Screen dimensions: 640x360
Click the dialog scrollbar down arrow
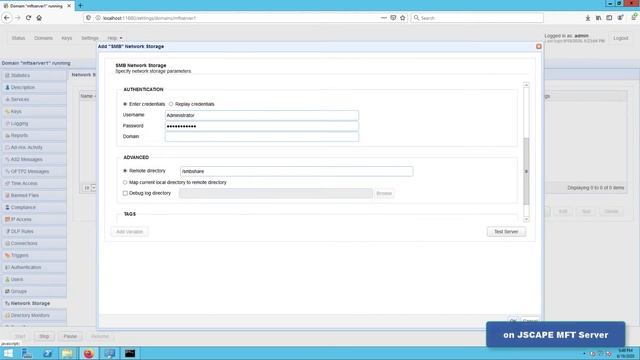coord(526,220)
